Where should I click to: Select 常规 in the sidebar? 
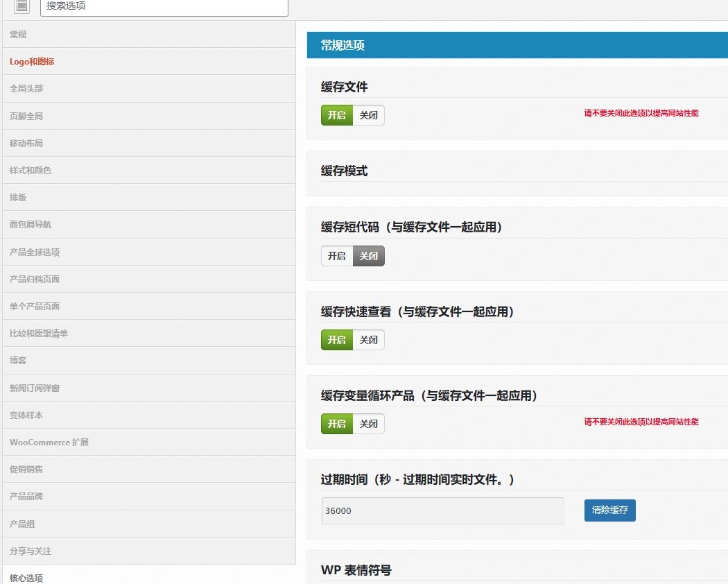18,34
